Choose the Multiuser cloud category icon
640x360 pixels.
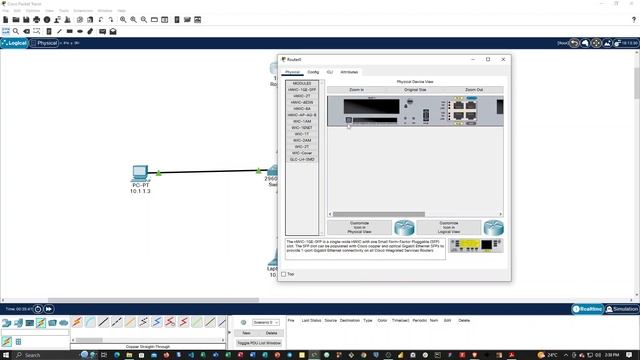[64, 323]
